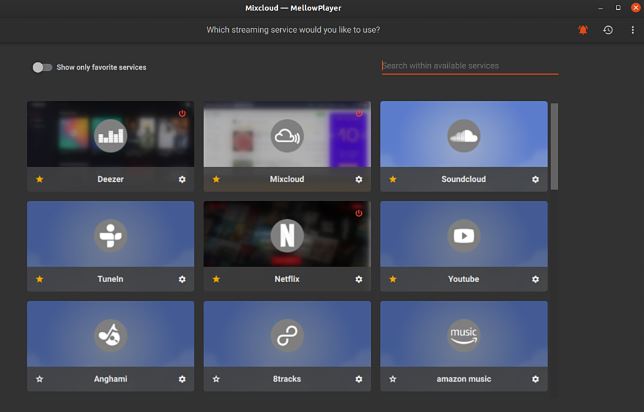
Task: Select the Netflix service thumbnail
Action: (x=287, y=234)
